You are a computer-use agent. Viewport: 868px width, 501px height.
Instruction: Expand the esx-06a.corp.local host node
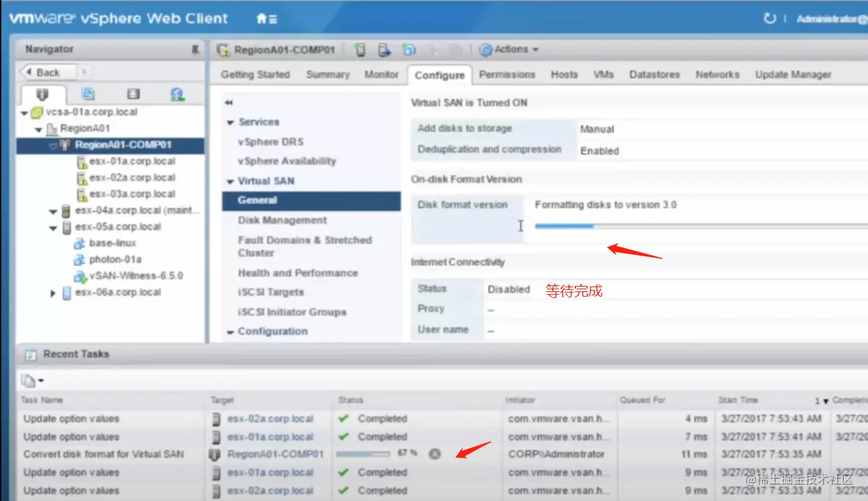click(53, 293)
